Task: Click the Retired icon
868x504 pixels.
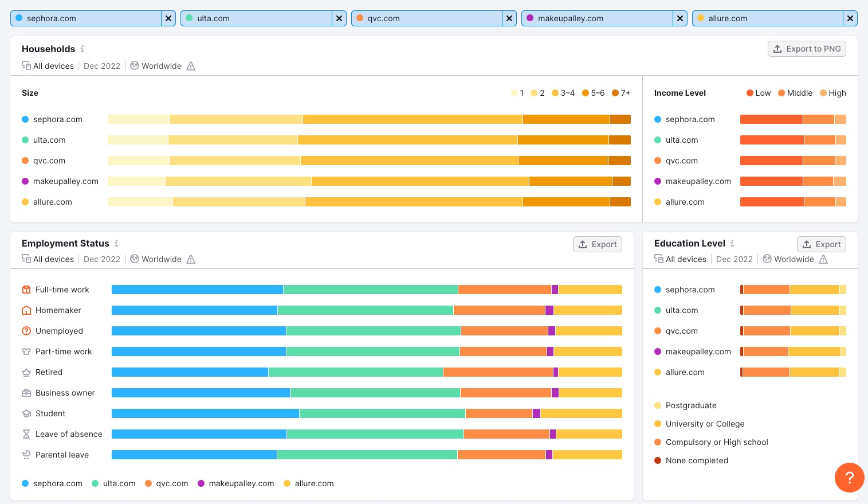Action: pyautogui.click(x=26, y=372)
